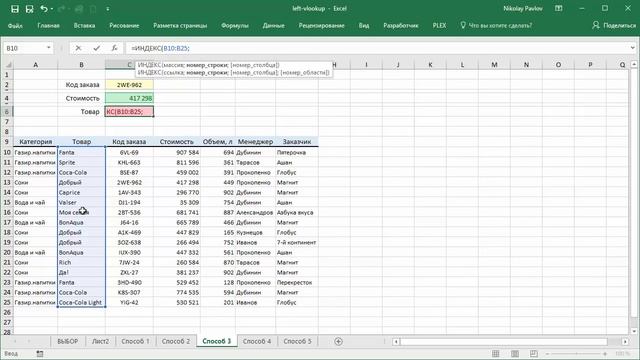Click cell with value 907 584
Viewport: 640px width, 360px height.
point(177,152)
